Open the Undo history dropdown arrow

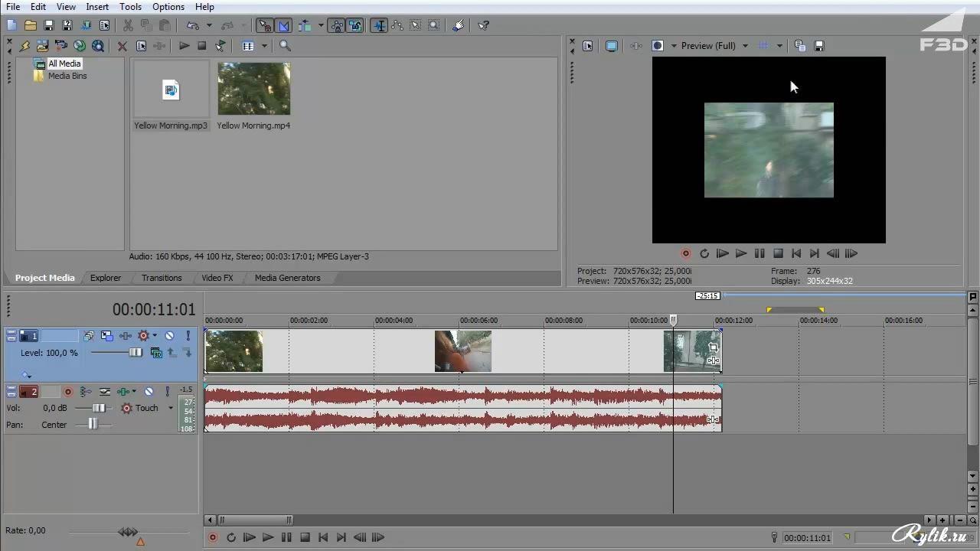208,25
